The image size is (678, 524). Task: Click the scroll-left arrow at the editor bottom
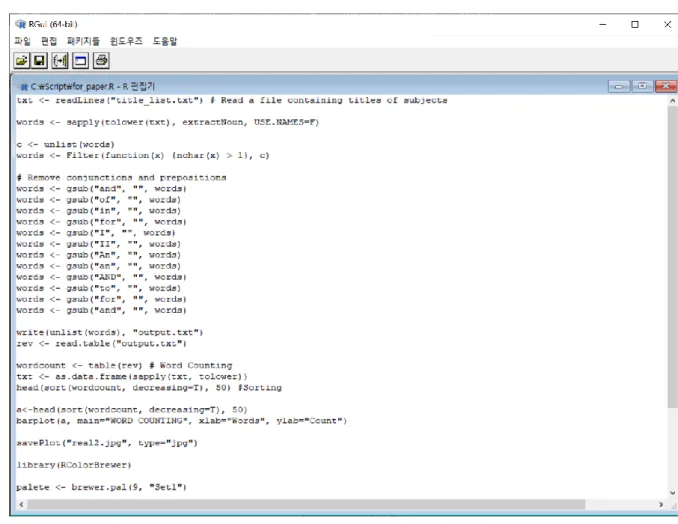21,505
